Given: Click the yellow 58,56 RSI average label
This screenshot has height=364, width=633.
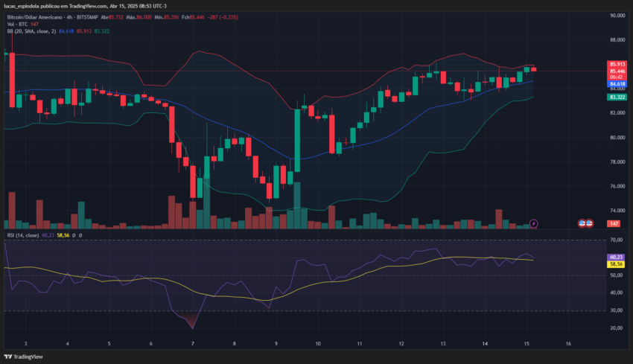Looking at the screenshot, I should 616,264.
